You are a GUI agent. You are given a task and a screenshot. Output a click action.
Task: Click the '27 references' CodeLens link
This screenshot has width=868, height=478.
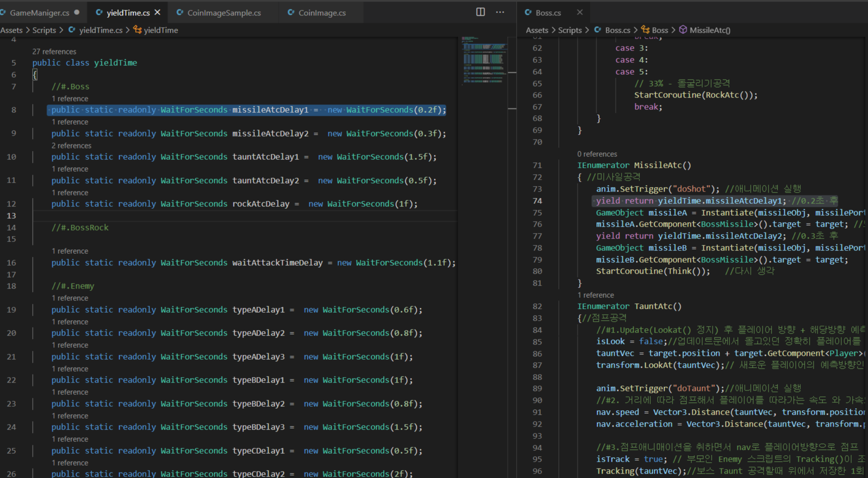54,51
